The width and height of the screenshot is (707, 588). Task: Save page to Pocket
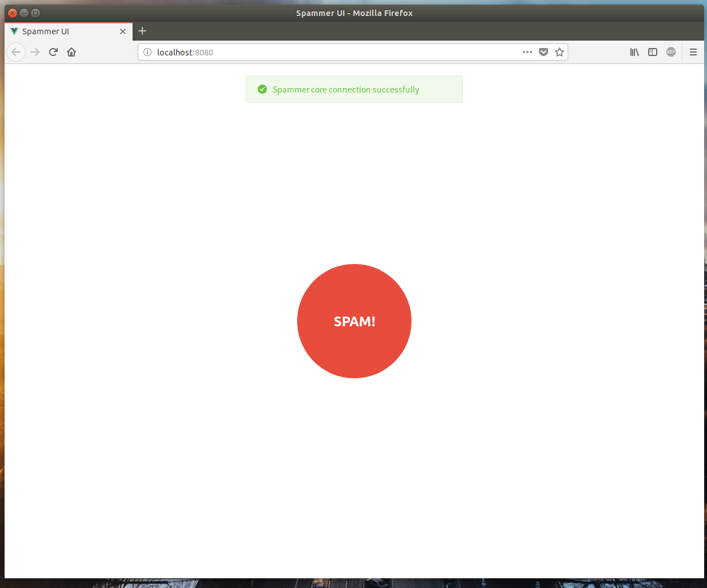[x=544, y=52]
